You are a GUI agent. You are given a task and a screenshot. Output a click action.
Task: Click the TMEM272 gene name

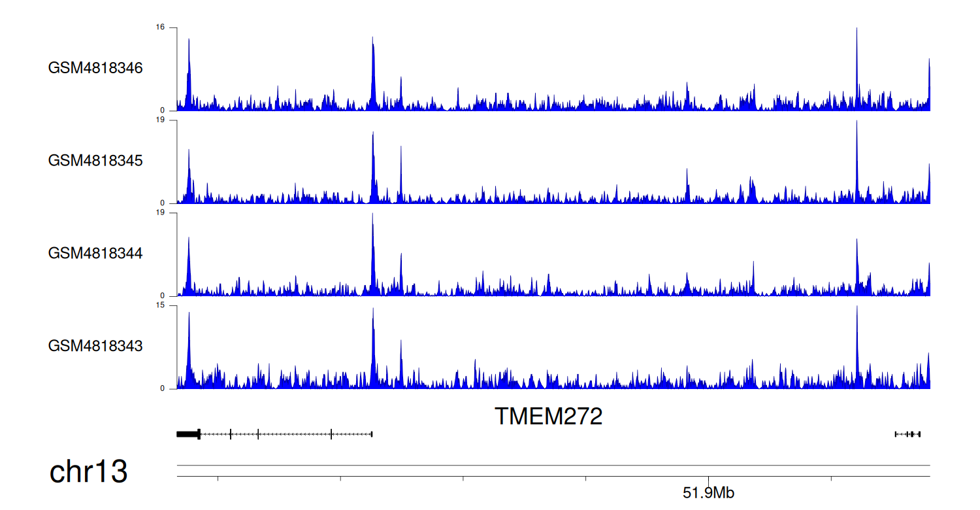click(548, 416)
